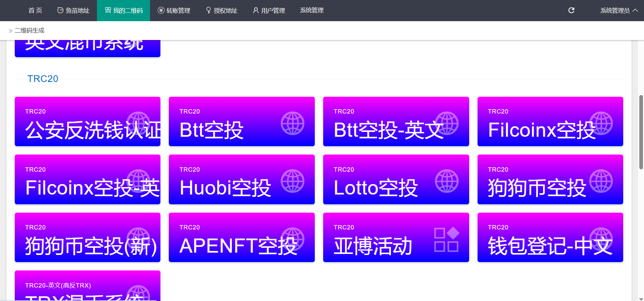
Task: Click the TRC20-英文(高反TRX) card label
Action: click(x=58, y=285)
